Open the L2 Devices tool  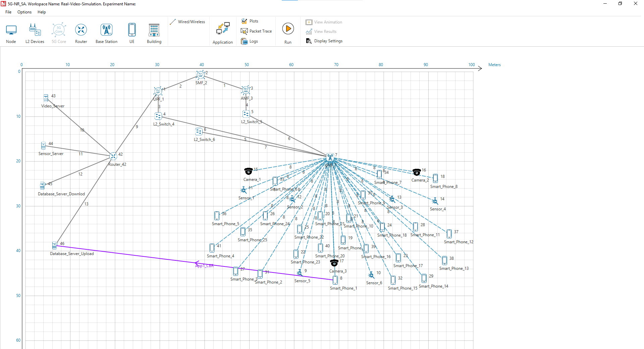(x=35, y=34)
